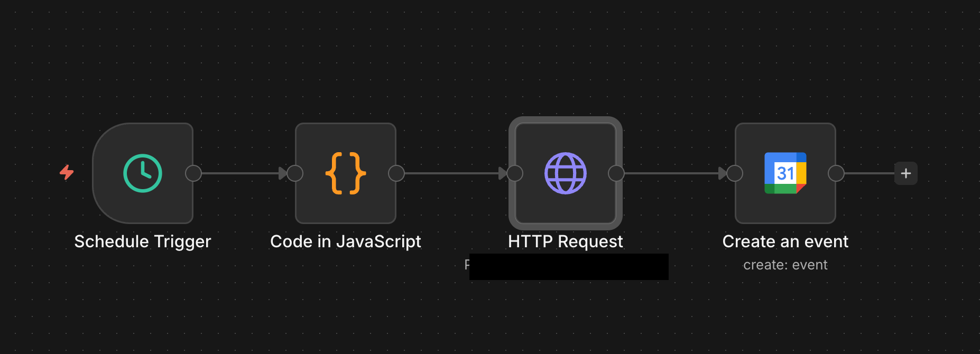
Task: Click the create: event subtitle text
Action: [x=785, y=265]
